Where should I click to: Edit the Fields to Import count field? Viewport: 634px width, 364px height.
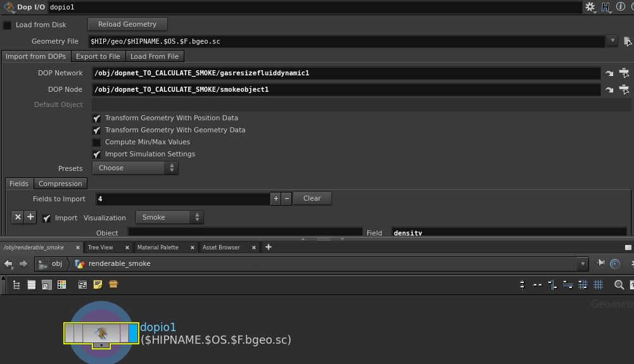(183, 199)
